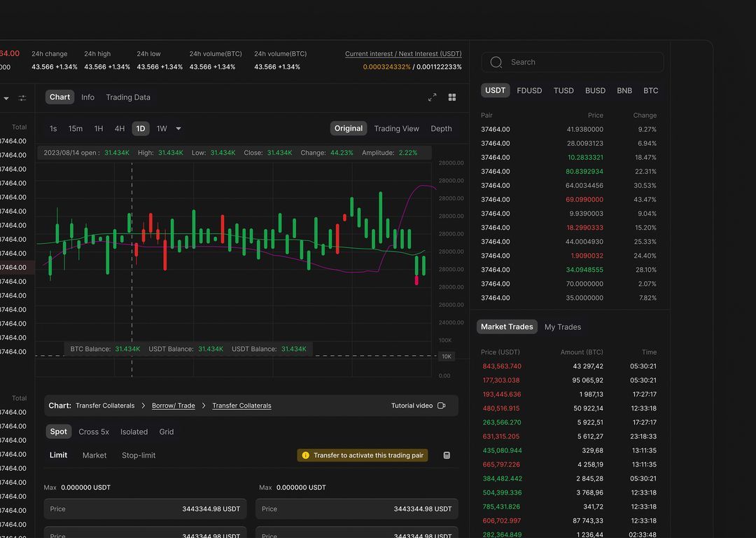Choose the Limit order type

click(x=58, y=455)
